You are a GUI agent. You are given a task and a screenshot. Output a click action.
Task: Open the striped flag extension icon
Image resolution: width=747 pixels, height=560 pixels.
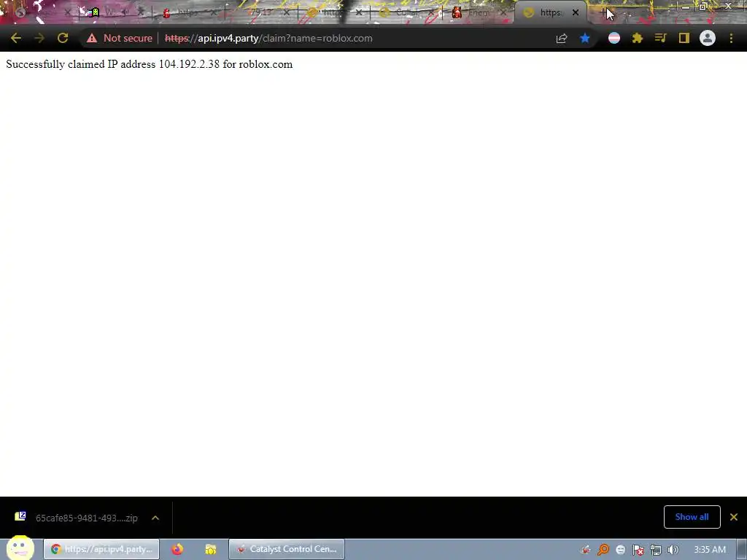pos(614,38)
